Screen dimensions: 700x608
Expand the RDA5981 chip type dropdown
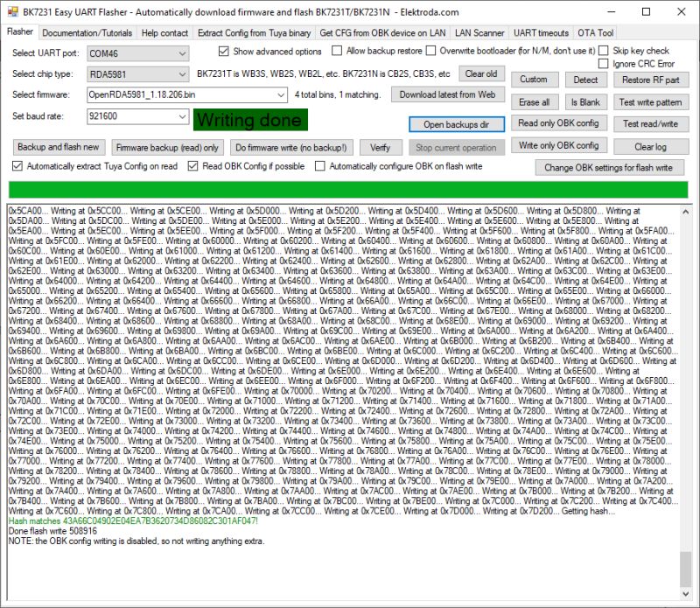(182, 74)
